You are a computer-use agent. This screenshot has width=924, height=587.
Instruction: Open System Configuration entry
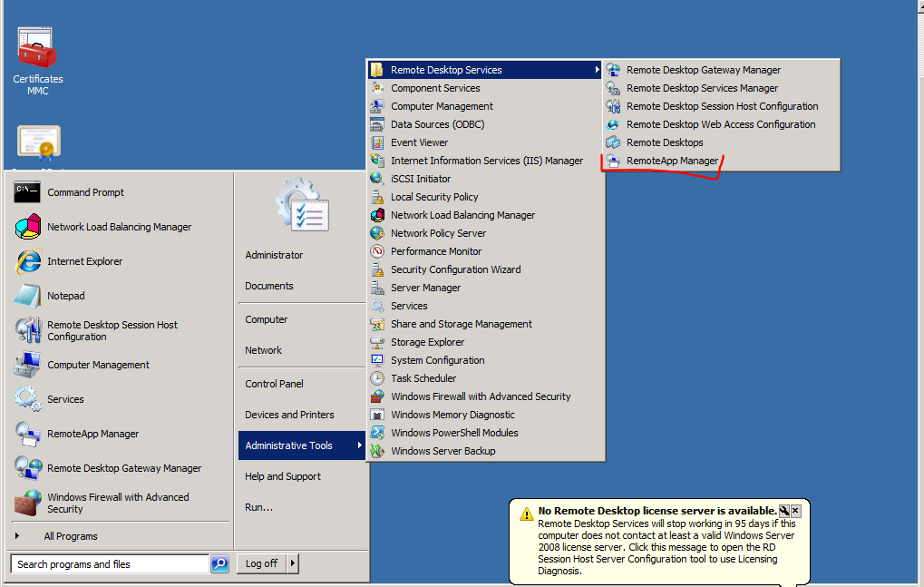pyautogui.click(x=437, y=361)
